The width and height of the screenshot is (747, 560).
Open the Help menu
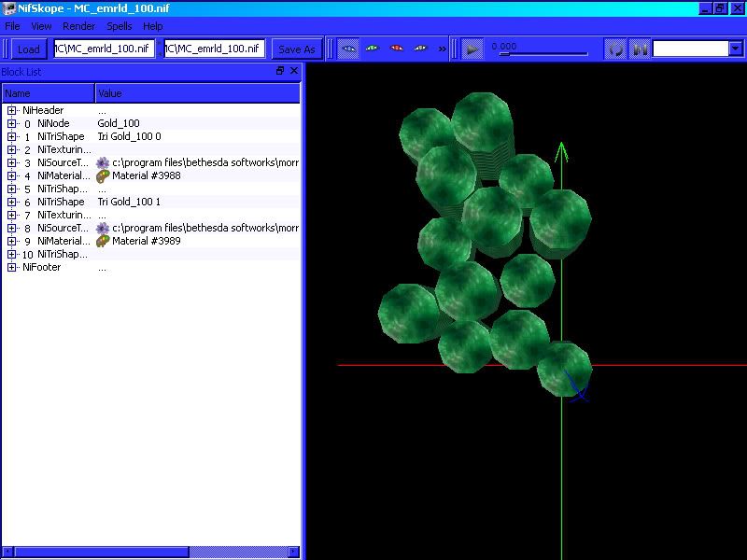coord(153,26)
